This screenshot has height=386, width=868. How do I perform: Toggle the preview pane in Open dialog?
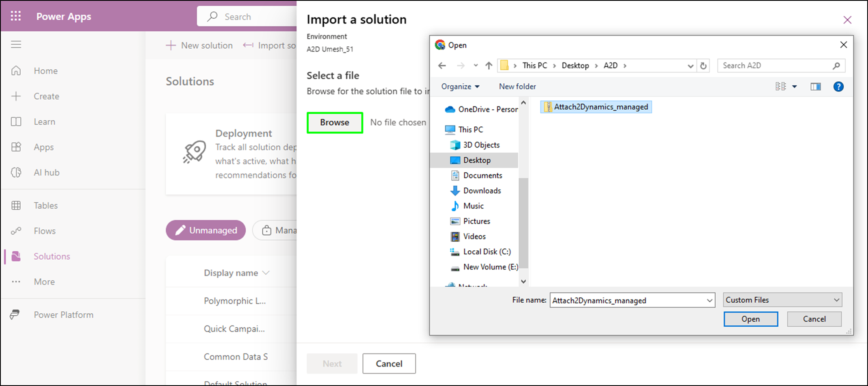[815, 86]
